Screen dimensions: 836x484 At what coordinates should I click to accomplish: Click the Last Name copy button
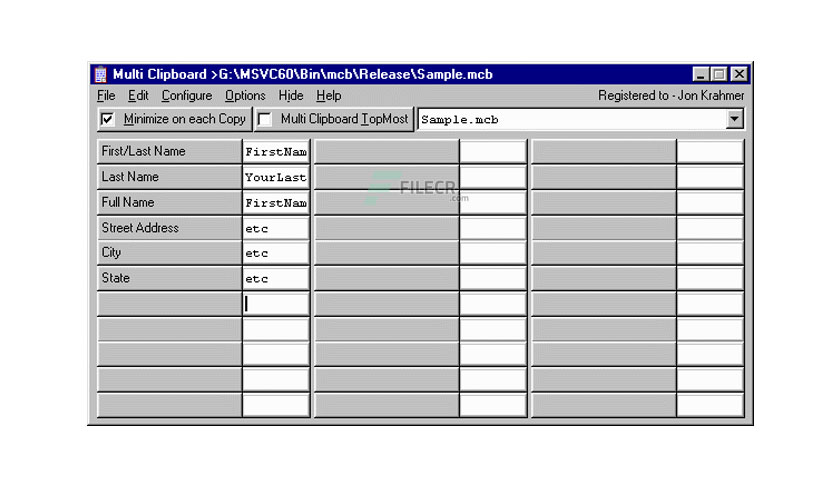tap(170, 177)
